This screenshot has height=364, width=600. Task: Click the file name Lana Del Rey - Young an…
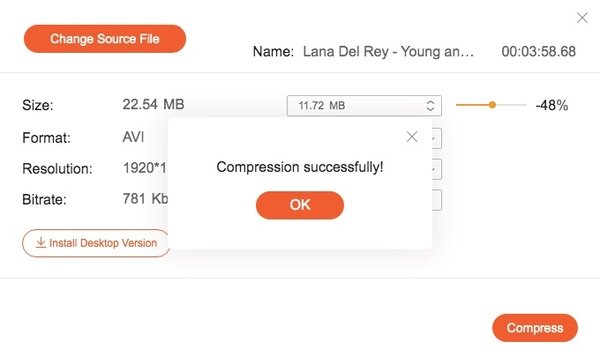point(388,52)
